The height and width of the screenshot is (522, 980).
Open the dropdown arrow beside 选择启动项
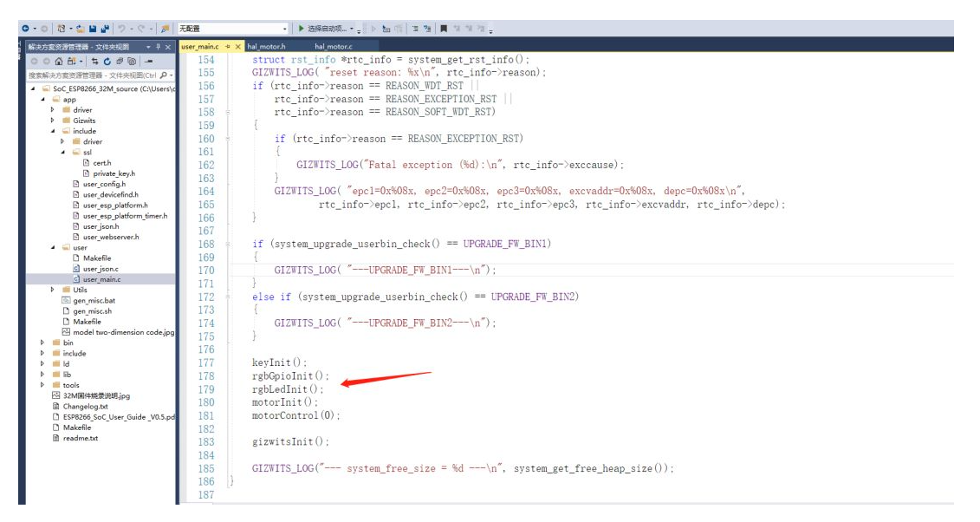tap(352, 29)
